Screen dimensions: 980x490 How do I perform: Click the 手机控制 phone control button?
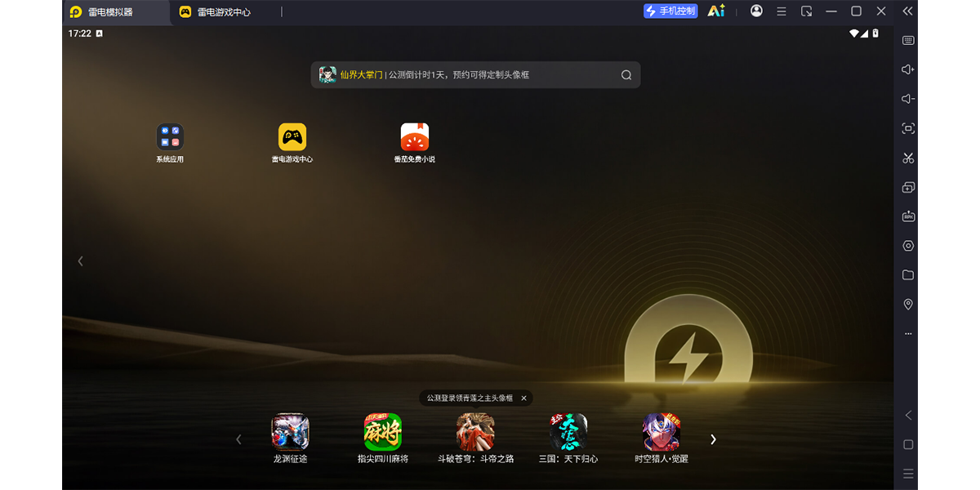pos(670,11)
